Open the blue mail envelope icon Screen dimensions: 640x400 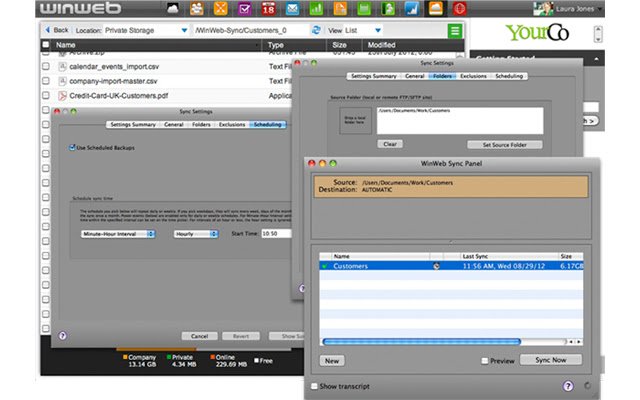(292, 8)
